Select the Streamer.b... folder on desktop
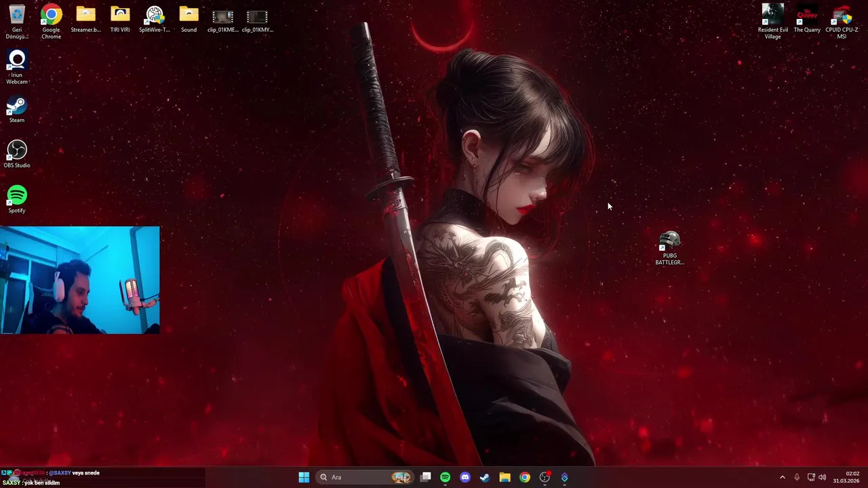 tap(85, 19)
